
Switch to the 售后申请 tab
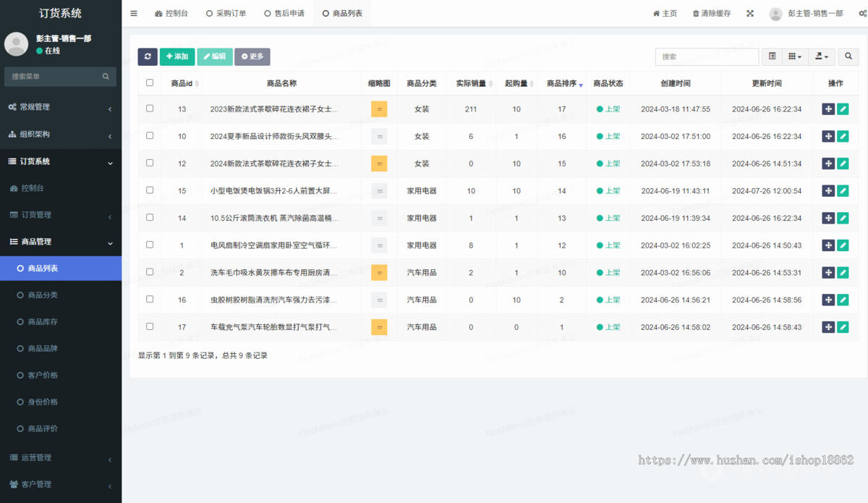pos(285,12)
